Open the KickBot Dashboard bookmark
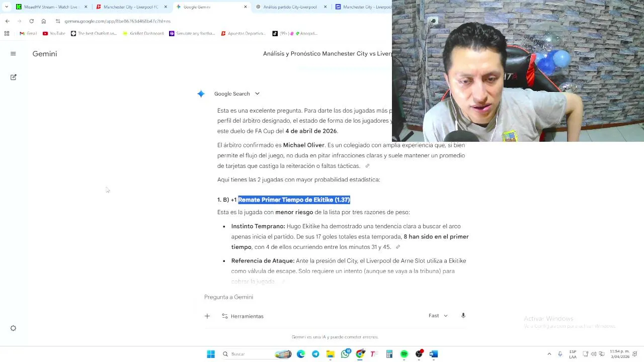644x362 pixels. click(x=143, y=33)
